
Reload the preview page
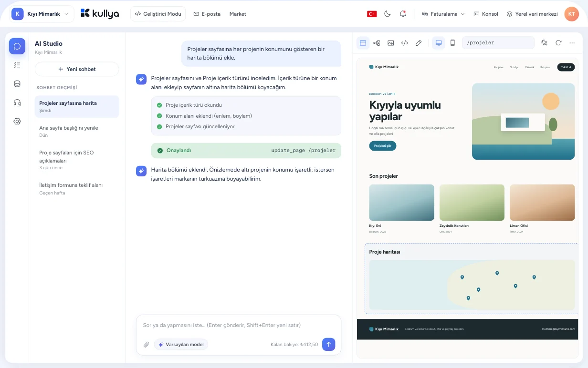558,43
